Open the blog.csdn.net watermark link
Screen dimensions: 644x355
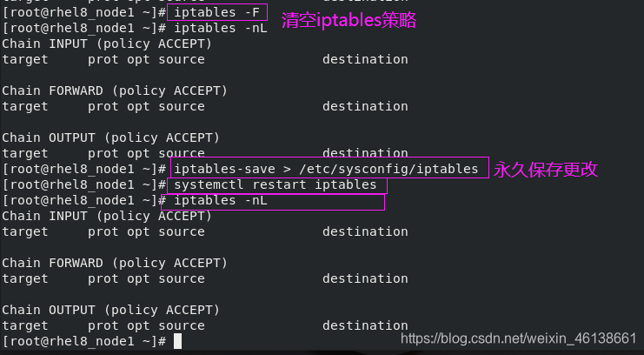(518, 338)
